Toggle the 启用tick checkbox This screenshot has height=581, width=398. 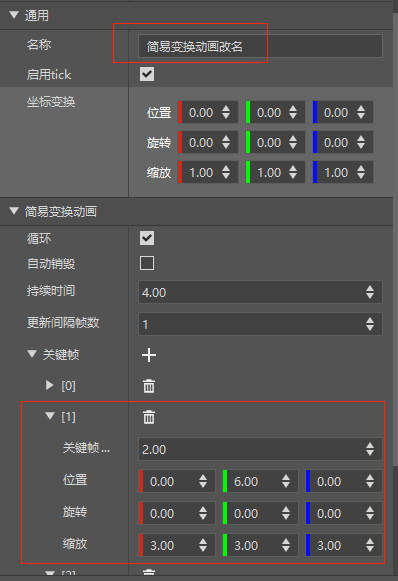(x=147, y=74)
